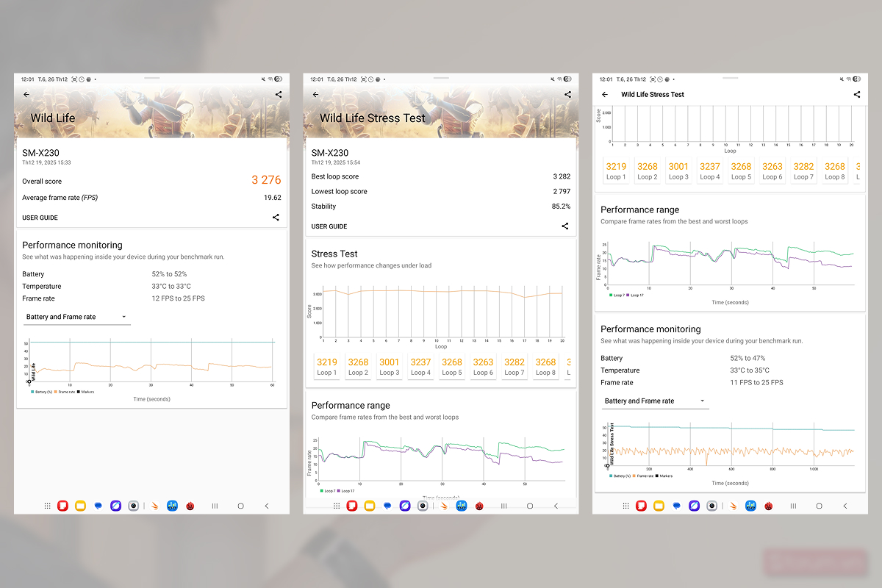882x588 pixels.
Task: Open Battery and Frame rate dropdown on right screen
Action: tap(655, 401)
